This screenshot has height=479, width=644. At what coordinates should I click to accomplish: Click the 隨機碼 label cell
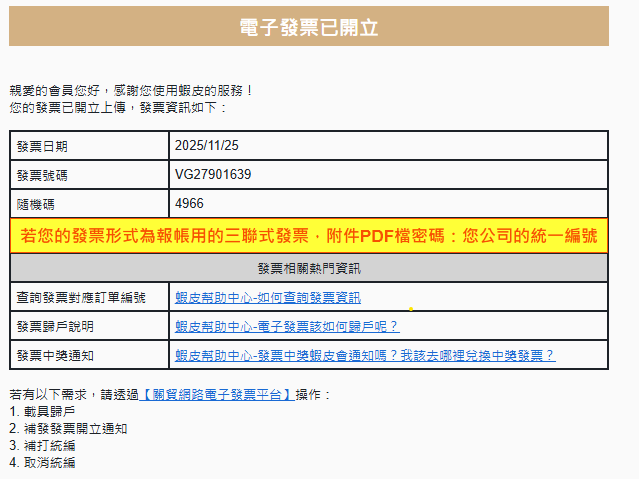(x=36, y=205)
